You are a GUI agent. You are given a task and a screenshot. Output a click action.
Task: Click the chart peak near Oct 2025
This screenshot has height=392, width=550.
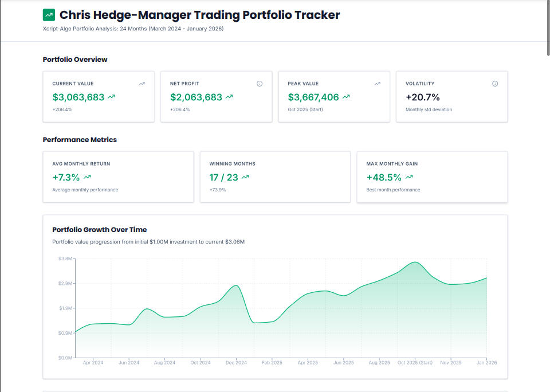pyautogui.click(x=415, y=262)
